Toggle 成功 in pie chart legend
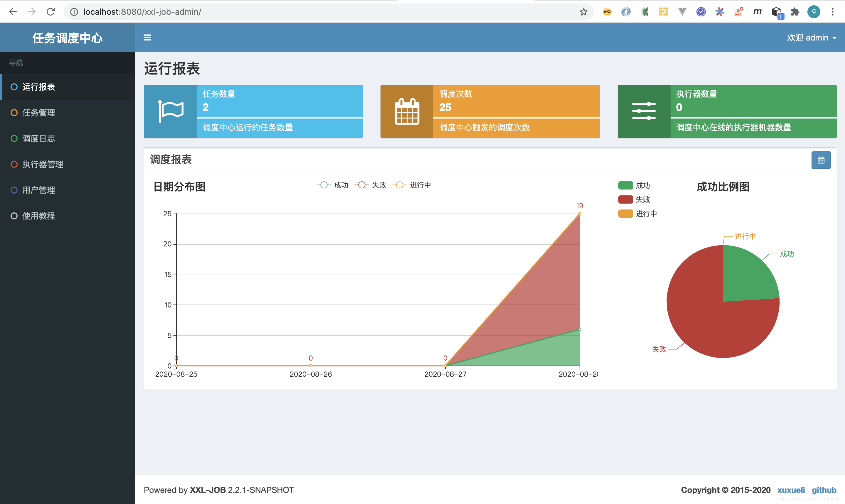 pyautogui.click(x=634, y=185)
